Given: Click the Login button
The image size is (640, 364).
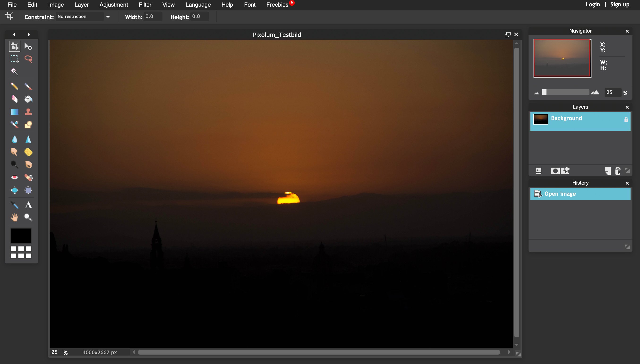Looking at the screenshot, I should [593, 4].
